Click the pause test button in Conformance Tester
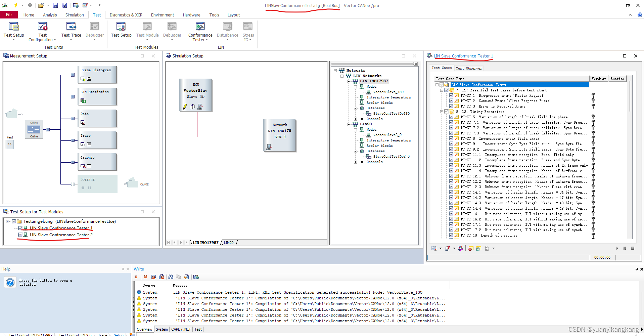This screenshot has height=336, width=644. (x=625, y=248)
